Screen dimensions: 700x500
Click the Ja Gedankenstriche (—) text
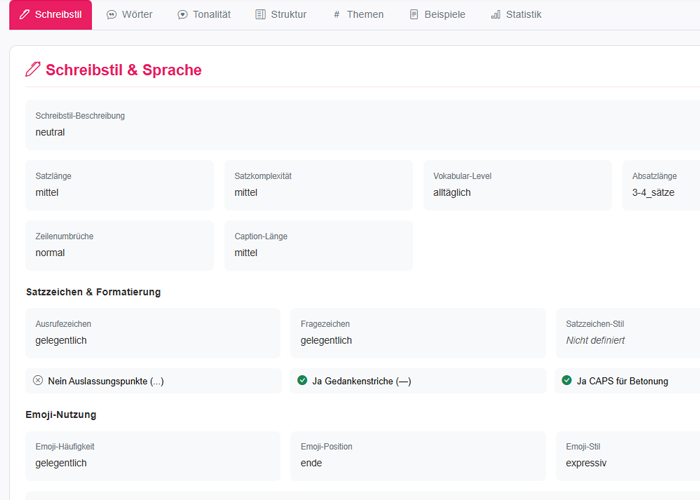[x=362, y=381]
